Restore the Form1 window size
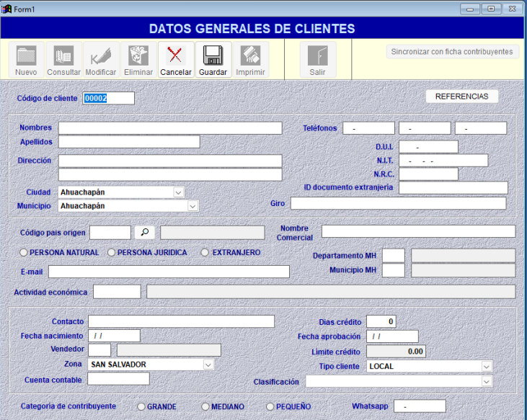The image size is (527, 420). coord(491,9)
